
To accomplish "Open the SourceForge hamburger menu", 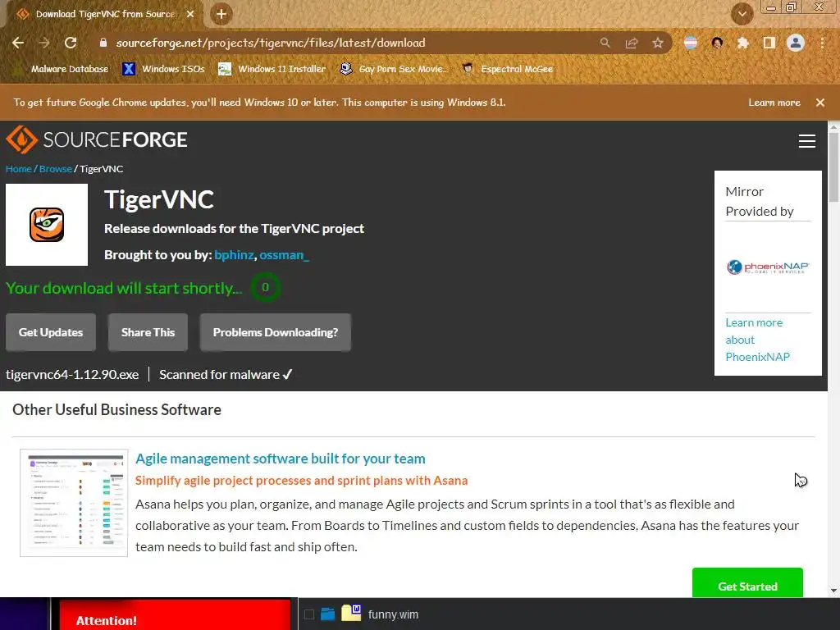I will tap(807, 141).
